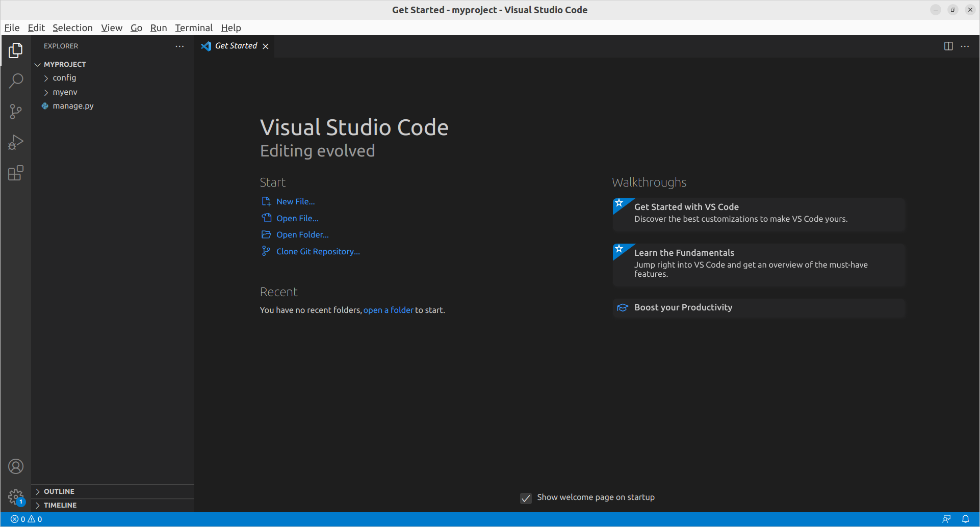
Task: Click the Split Editor icon
Action: click(x=948, y=46)
